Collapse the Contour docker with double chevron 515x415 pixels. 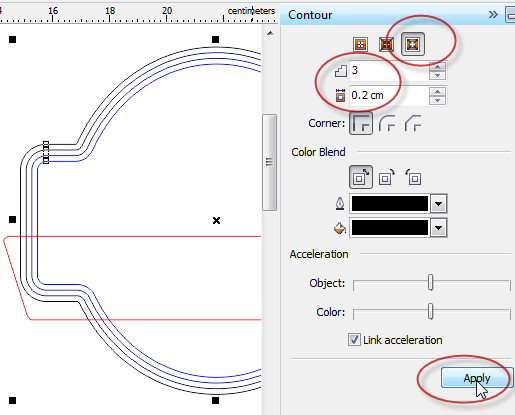493,15
